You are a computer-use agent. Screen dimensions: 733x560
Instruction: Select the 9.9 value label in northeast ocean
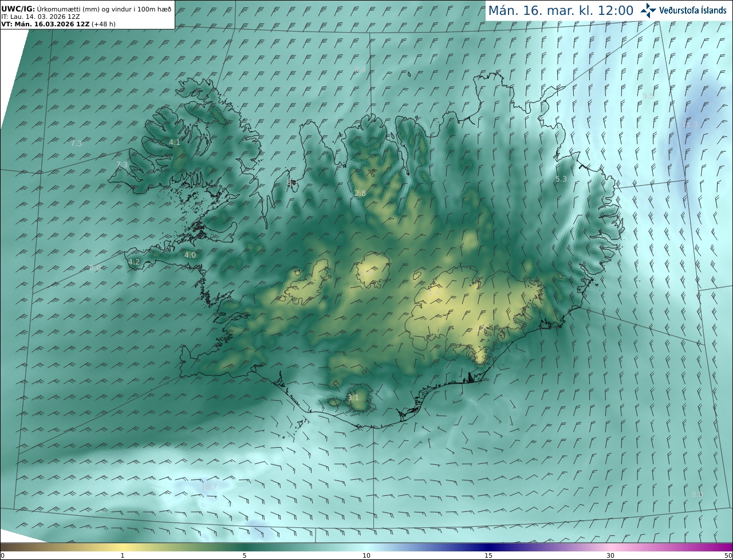coord(648,96)
